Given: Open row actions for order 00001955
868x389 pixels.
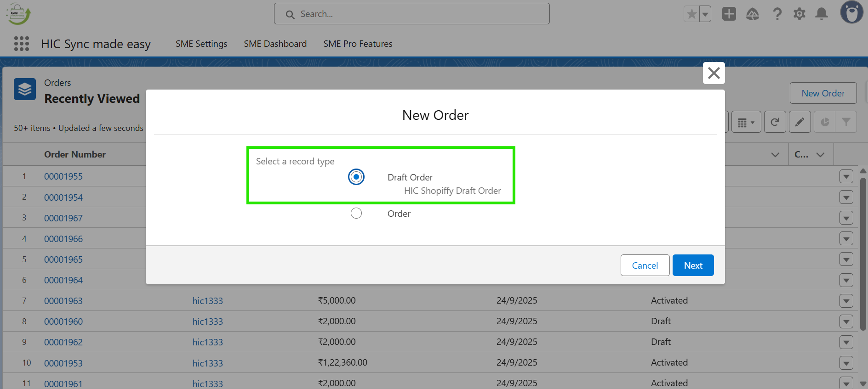Looking at the screenshot, I should pos(846,176).
